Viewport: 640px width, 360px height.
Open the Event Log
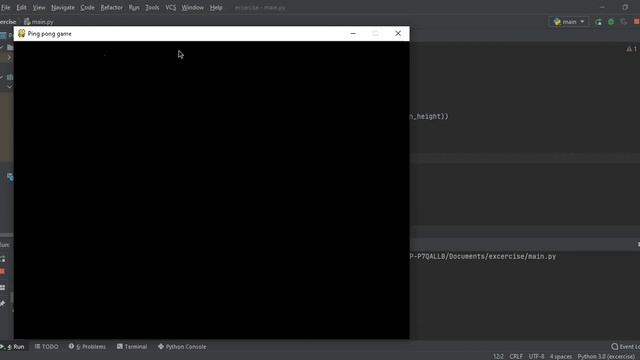[x=625, y=347]
